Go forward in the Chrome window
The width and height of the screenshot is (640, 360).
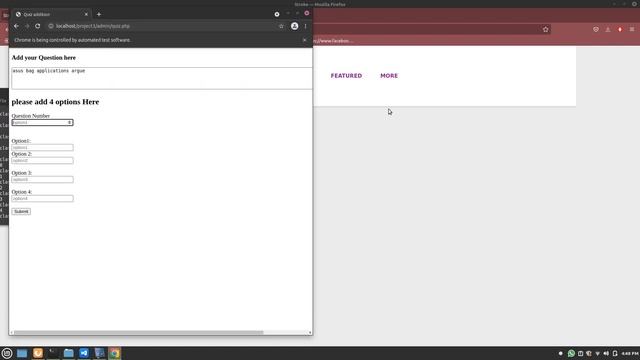[27, 26]
